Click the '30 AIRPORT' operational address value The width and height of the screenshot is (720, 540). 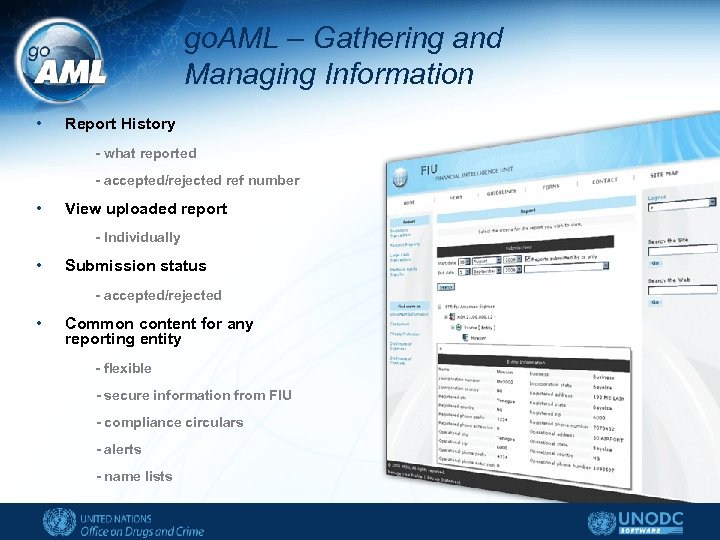point(608,439)
